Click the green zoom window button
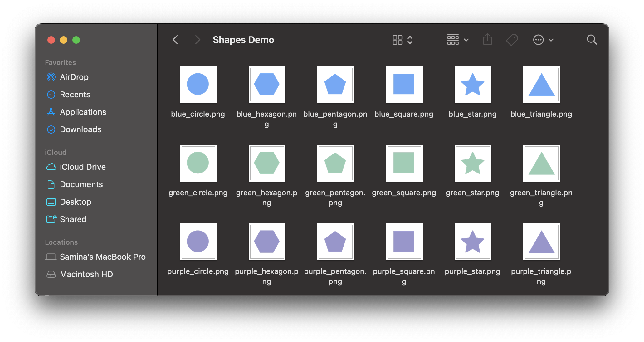Image resolution: width=644 pixels, height=342 pixels. pos(76,40)
